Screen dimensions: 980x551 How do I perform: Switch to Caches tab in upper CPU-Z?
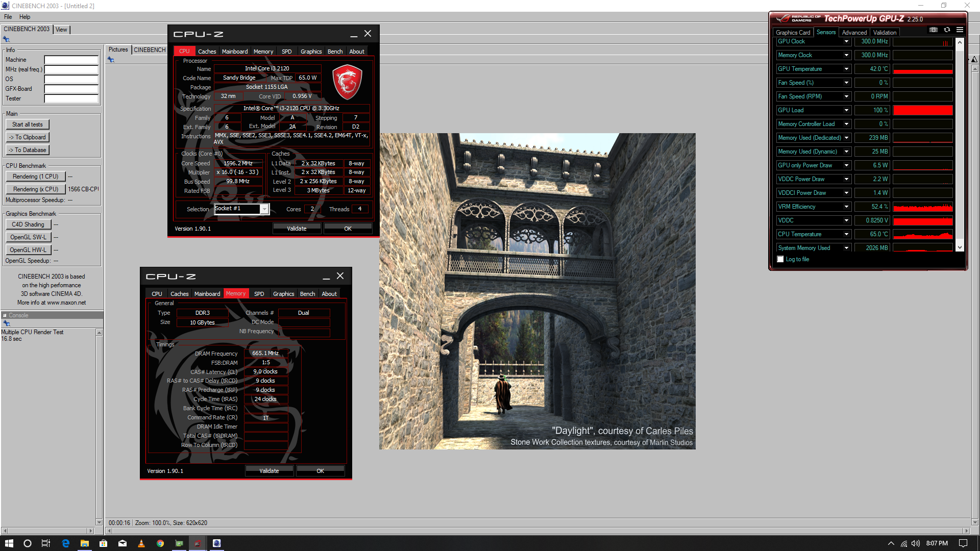click(207, 52)
